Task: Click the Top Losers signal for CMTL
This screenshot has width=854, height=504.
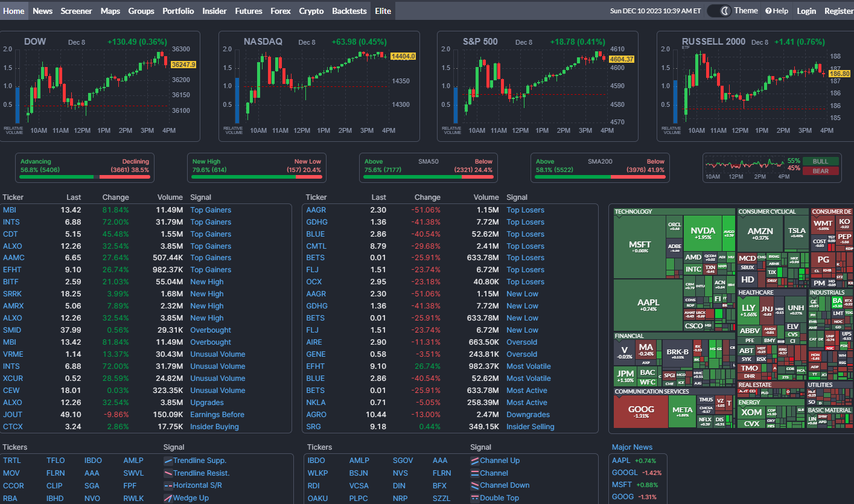Action: (525, 246)
